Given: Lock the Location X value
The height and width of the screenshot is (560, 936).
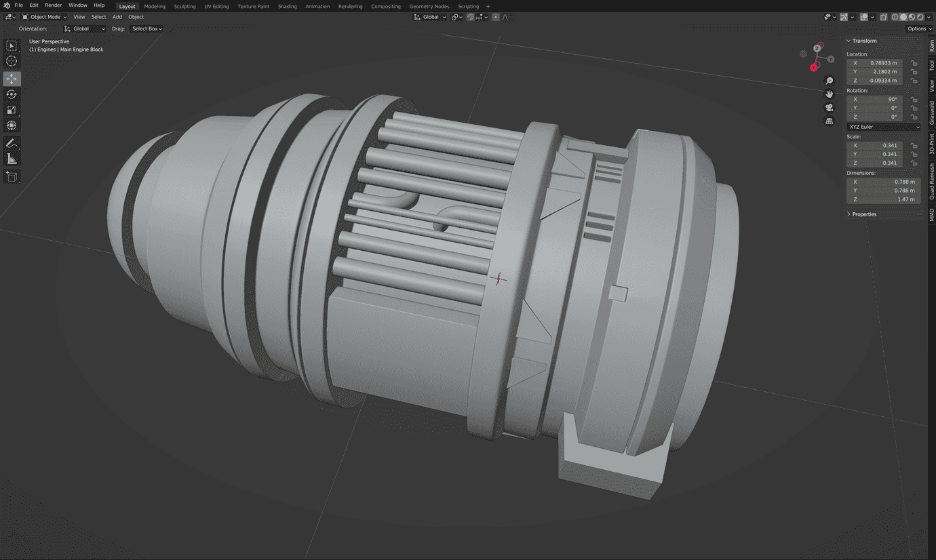Looking at the screenshot, I should point(914,63).
